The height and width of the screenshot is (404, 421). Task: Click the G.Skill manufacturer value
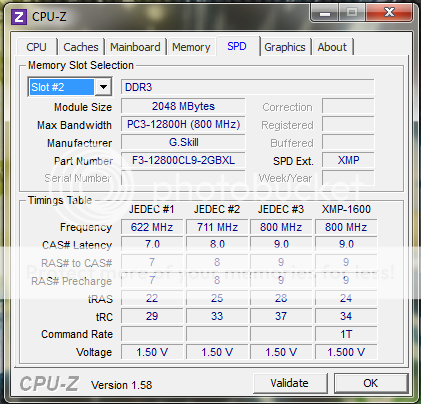tap(183, 142)
